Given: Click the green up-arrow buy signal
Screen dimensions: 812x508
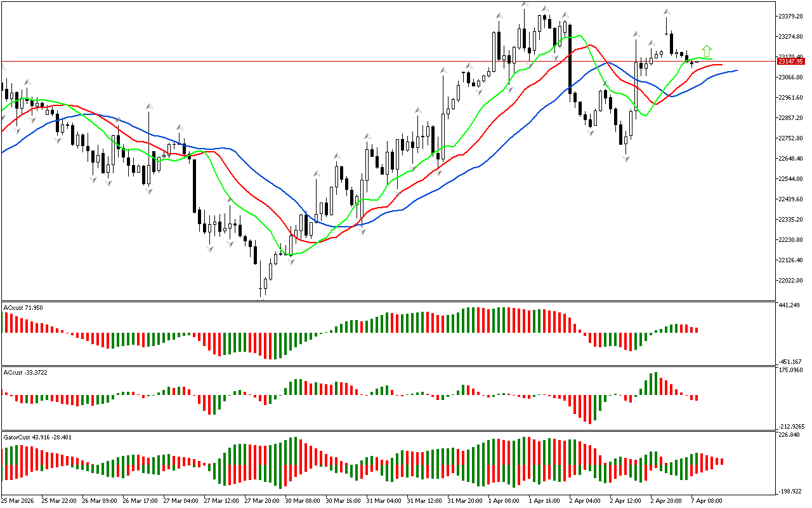Looking at the screenshot, I should (x=707, y=51).
